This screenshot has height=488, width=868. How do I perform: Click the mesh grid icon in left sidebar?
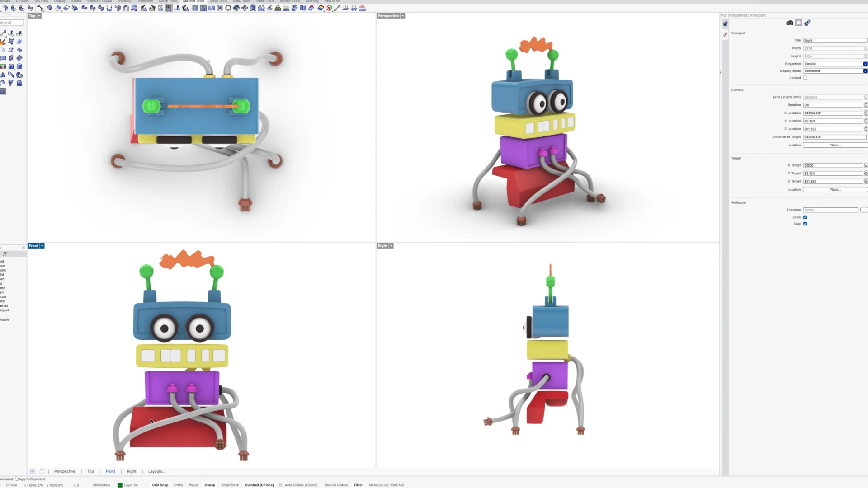pos(3,91)
